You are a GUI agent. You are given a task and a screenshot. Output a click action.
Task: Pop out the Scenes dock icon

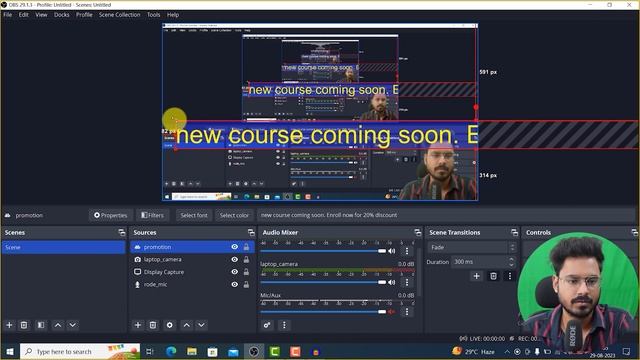[122, 232]
